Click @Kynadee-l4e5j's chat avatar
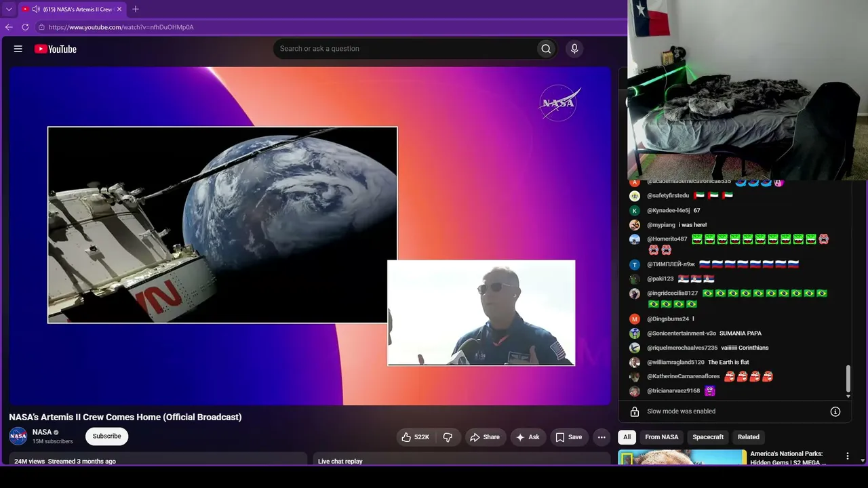 pyautogui.click(x=635, y=211)
